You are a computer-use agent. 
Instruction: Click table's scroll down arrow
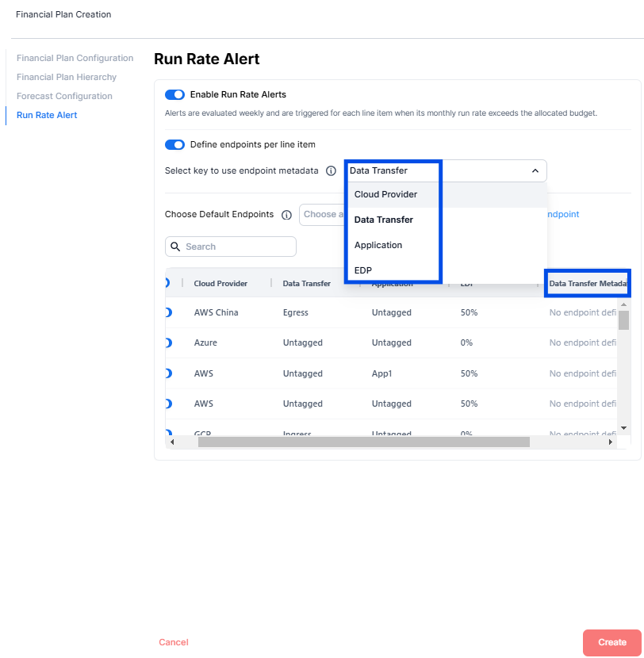coord(623,428)
